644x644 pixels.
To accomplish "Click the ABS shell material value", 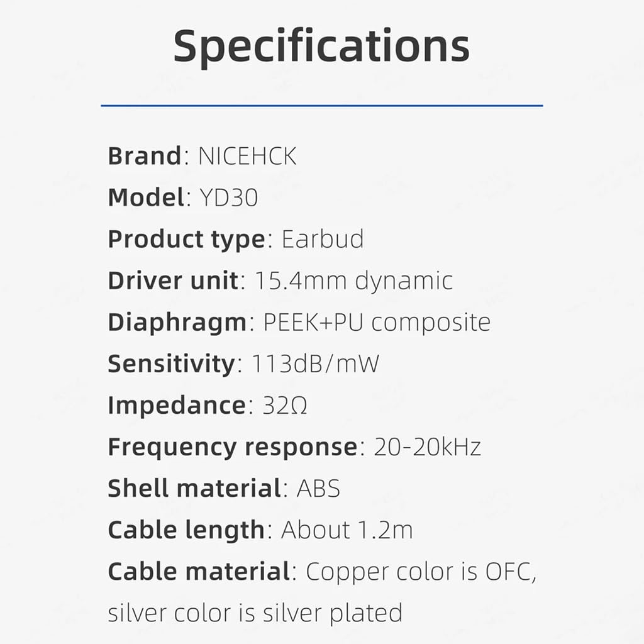I will [318, 488].
